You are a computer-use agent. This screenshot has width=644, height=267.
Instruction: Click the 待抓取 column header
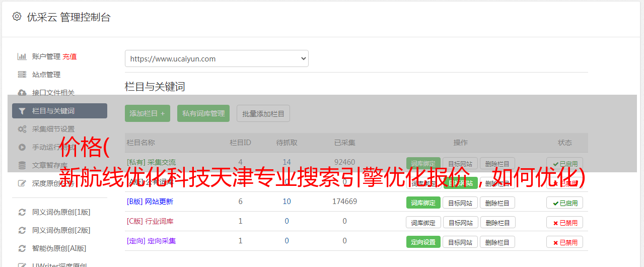(287, 143)
